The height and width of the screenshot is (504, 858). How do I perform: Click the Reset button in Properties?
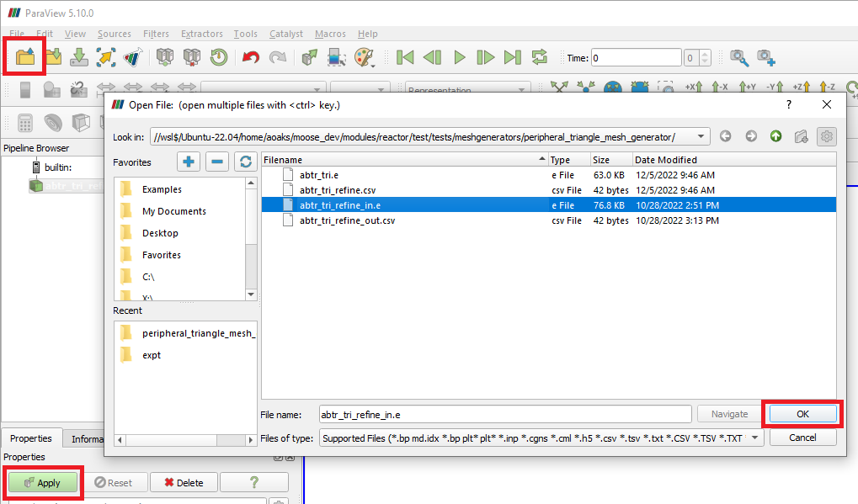pos(114,483)
